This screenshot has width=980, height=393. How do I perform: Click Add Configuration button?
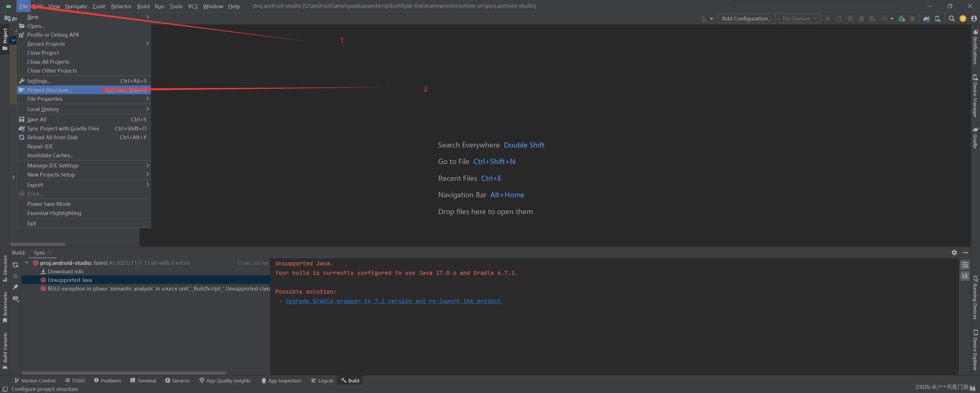[x=746, y=19]
